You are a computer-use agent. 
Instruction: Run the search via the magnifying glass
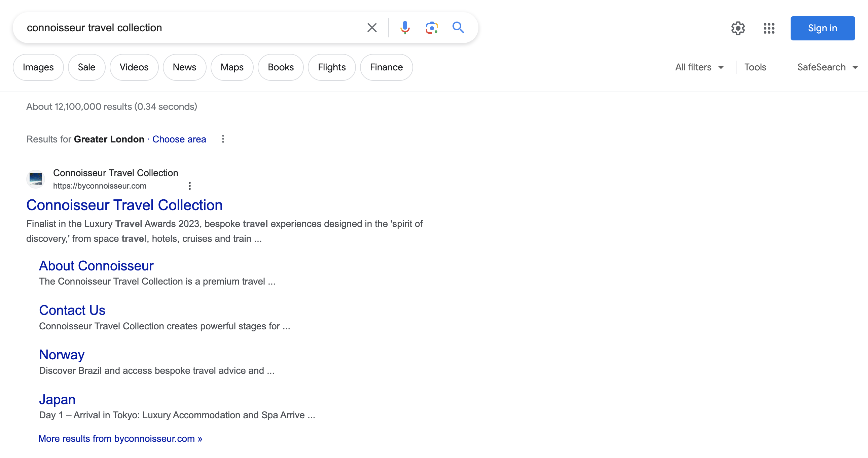coord(458,28)
